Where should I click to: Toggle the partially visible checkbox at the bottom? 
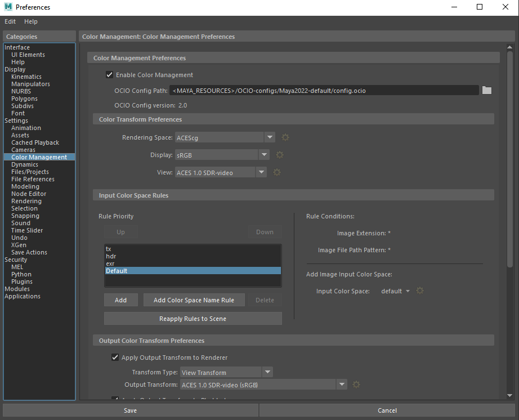(x=115, y=399)
